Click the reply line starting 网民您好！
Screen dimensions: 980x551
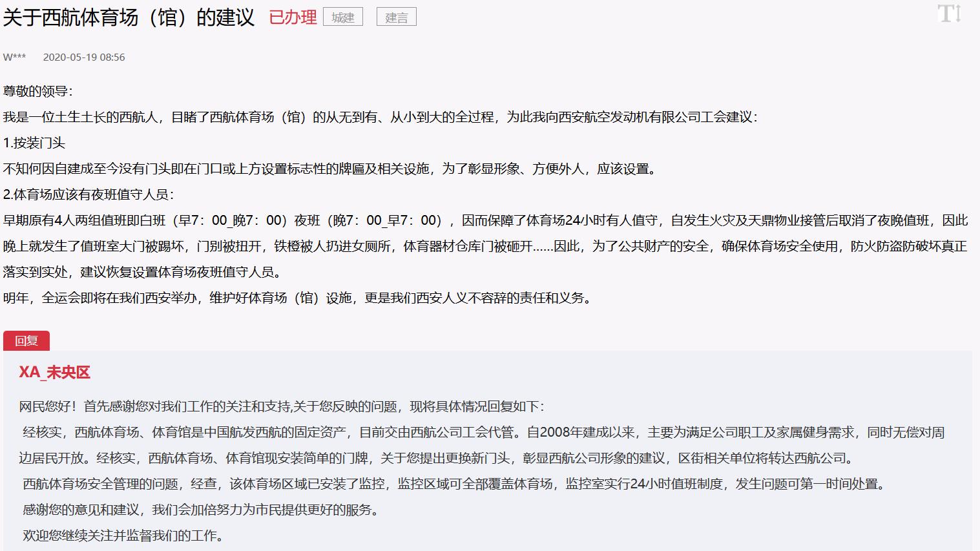[284, 406]
